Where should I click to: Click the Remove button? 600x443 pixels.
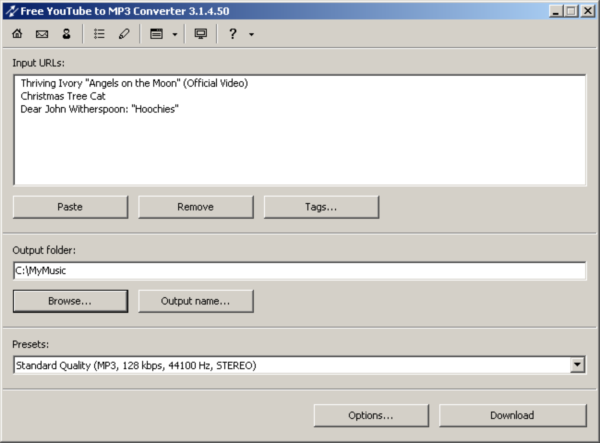(x=196, y=207)
